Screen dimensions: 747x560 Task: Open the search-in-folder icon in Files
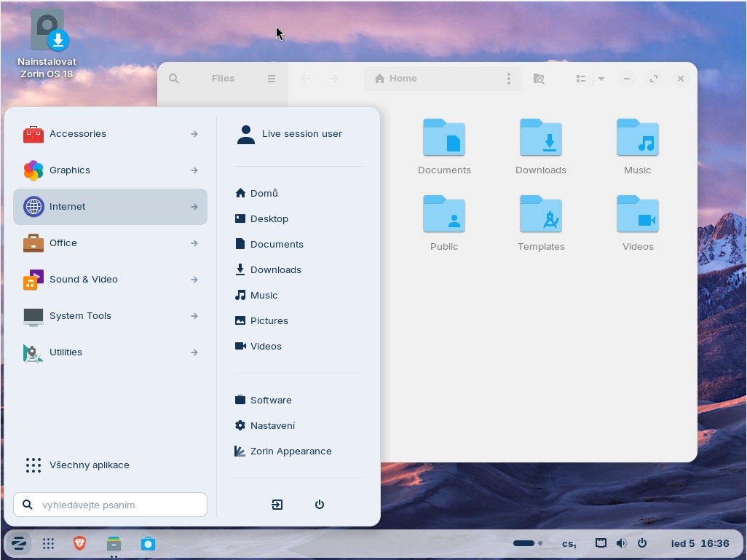(x=539, y=79)
